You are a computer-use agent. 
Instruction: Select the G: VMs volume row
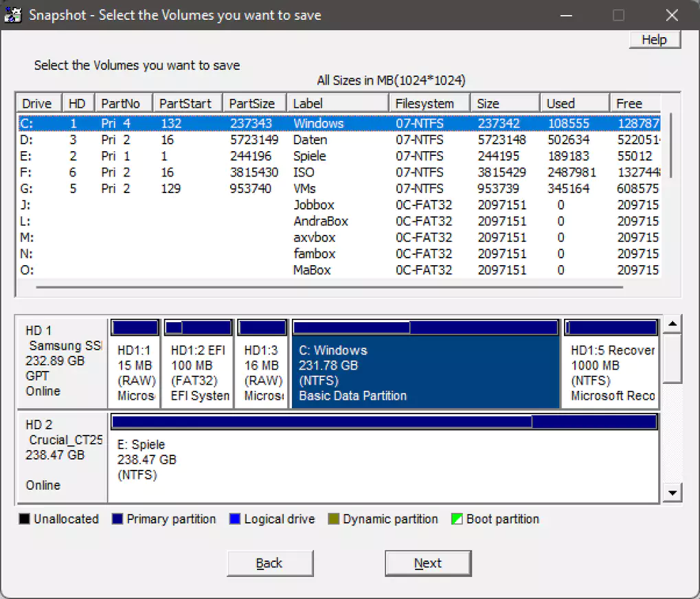click(339, 188)
